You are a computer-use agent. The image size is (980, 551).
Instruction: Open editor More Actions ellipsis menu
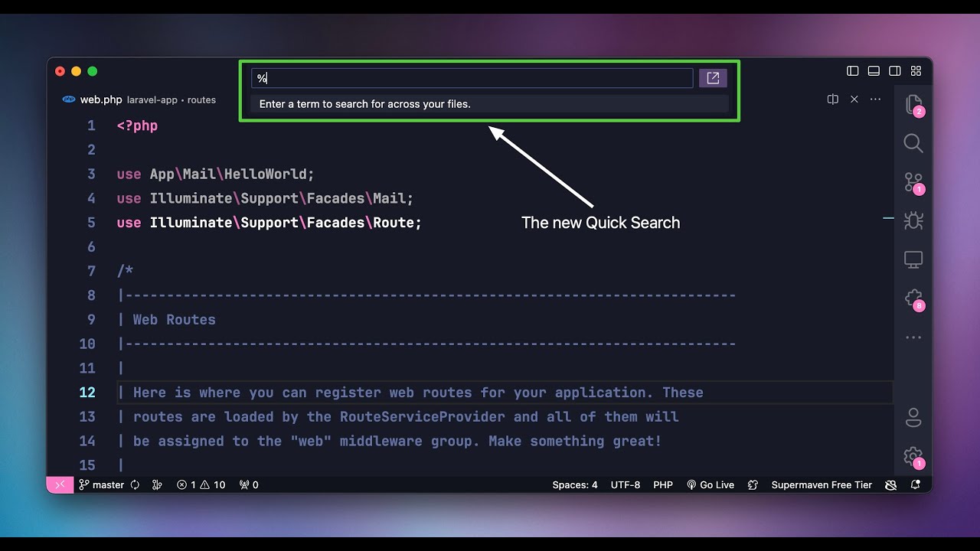click(876, 99)
